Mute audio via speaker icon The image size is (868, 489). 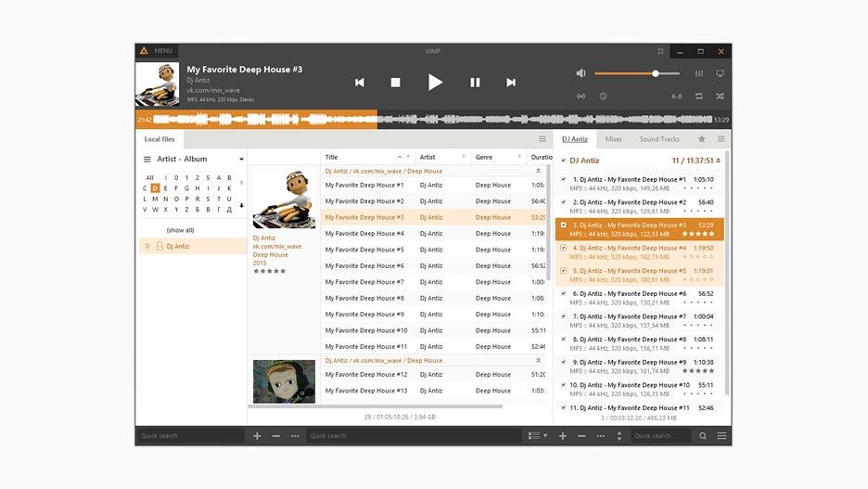click(581, 73)
